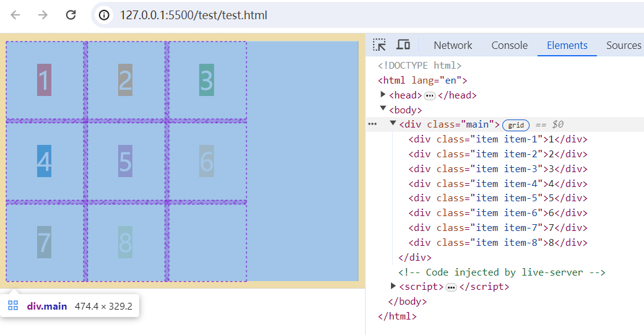The height and width of the screenshot is (335, 644).
Task: Select the closing html tag line
Action: coord(397,316)
